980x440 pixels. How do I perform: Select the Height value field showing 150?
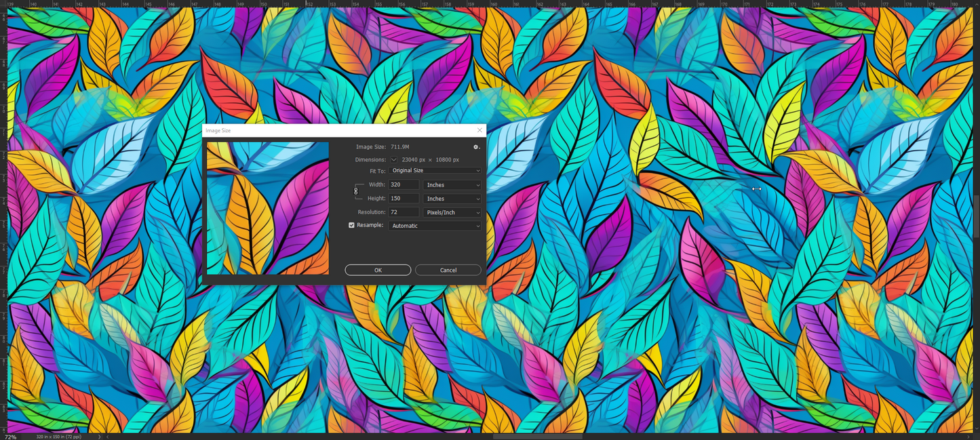coord(403,198)
